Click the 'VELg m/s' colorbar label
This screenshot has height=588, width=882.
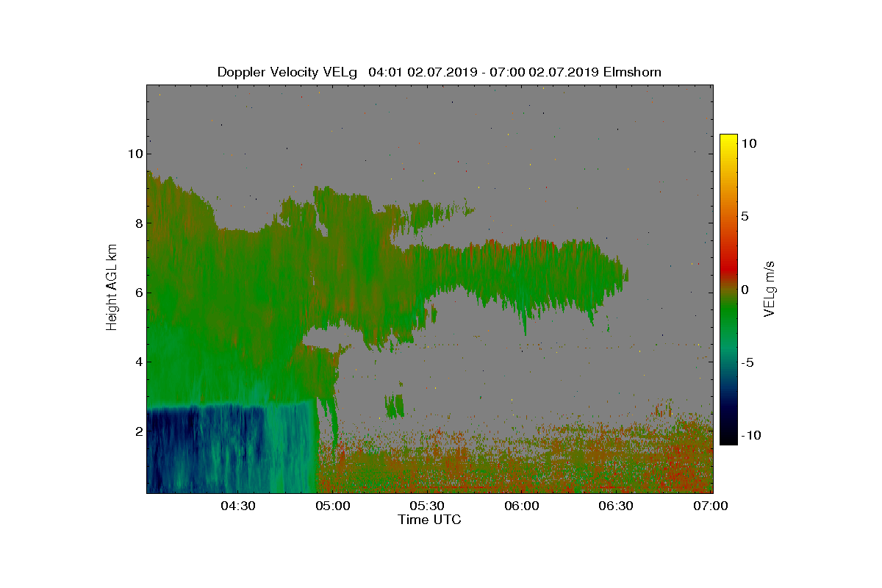coord(770,288)
